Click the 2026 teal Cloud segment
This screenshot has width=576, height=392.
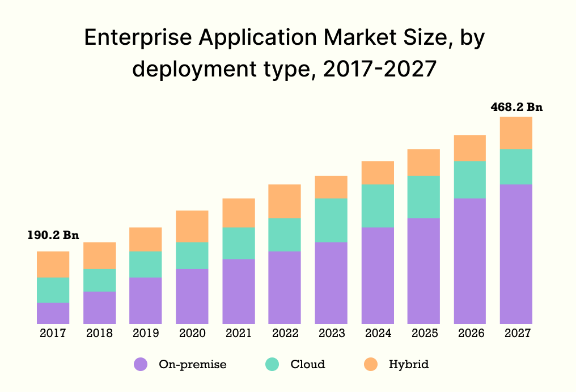(x=470, y=180)
